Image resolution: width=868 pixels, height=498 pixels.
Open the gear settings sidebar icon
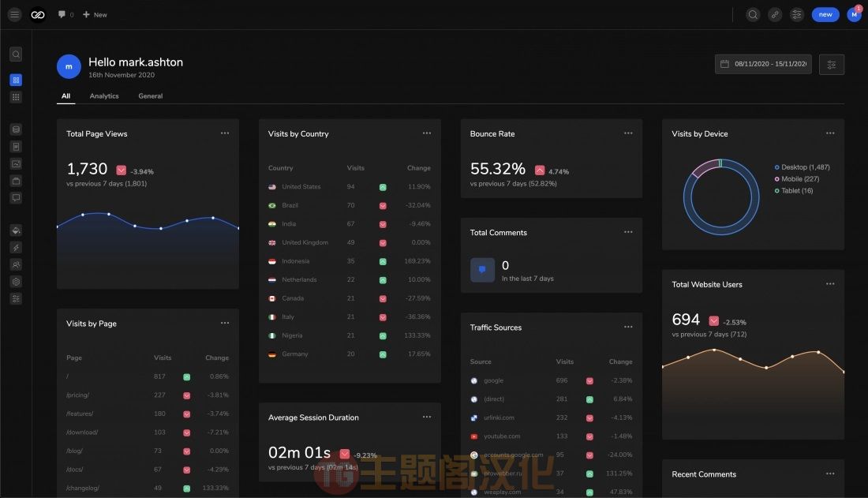coord(16,282)
